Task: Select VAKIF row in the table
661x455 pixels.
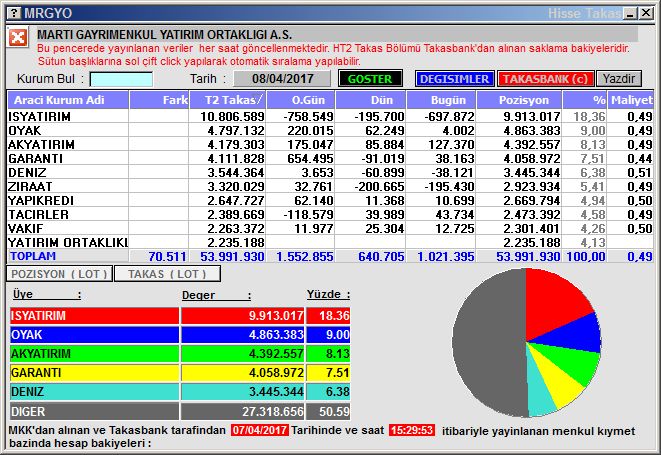Action: 330,228
